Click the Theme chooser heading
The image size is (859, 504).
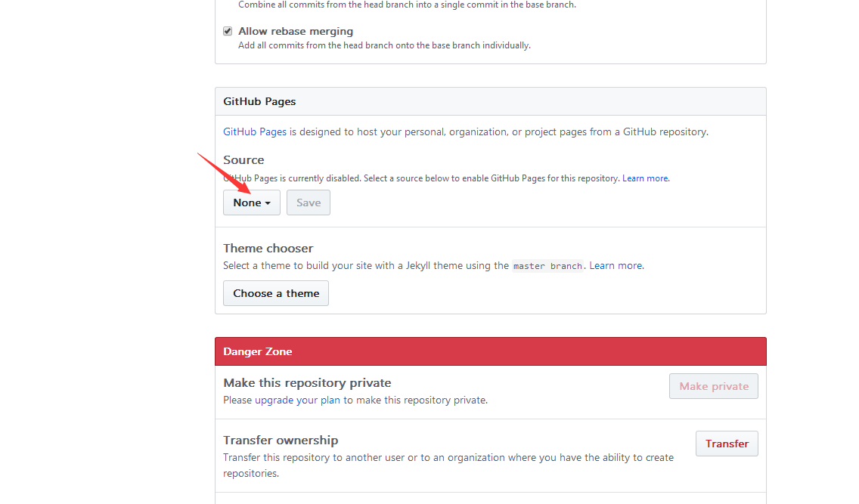pyautogui.click(x=268, y=249)
